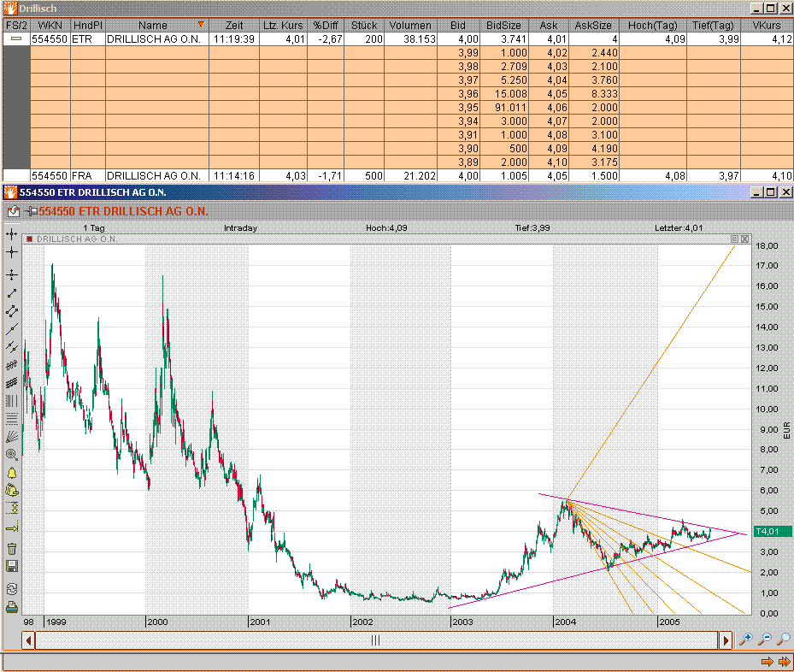Image resolution: width=794 pixels, height=672 pixels.
Task: Reset zoom with plain magnifier icon
Action: (784, 639)
